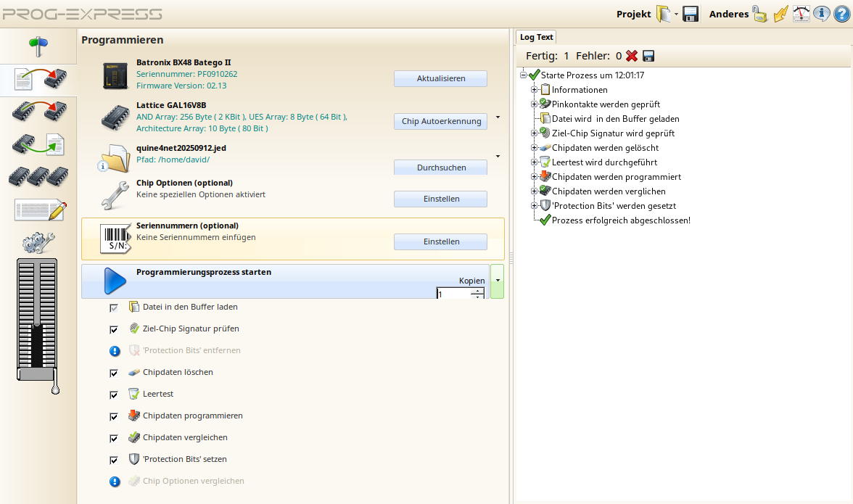This screenshot has width=853, height=504.
Task: Expand the Chipdaten werden programmiert log node
Action: [x=535, y=177]
